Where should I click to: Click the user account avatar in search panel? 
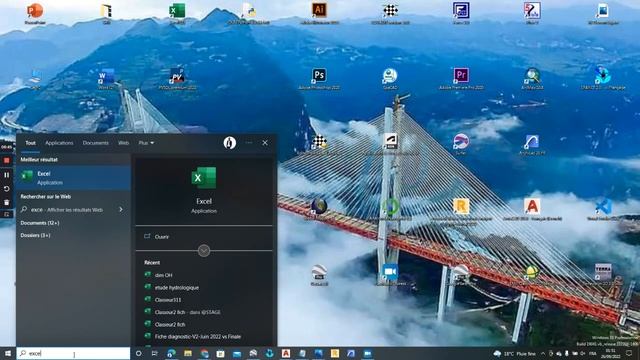230,143
